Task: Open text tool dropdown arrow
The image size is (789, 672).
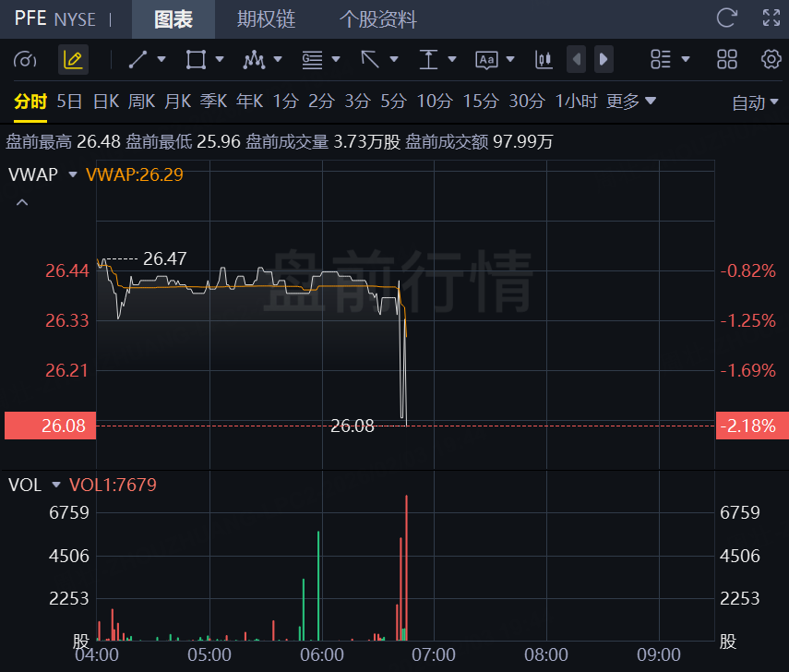Action: pos(510,59)
